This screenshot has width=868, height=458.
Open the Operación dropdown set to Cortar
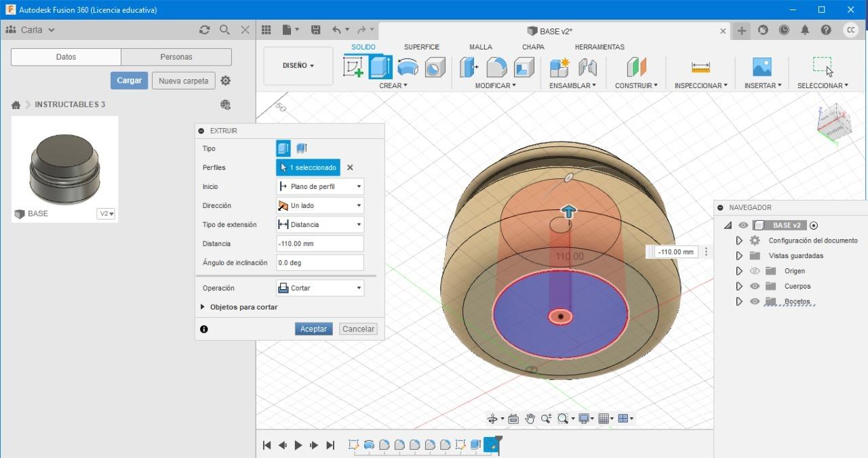pos(320,288)
